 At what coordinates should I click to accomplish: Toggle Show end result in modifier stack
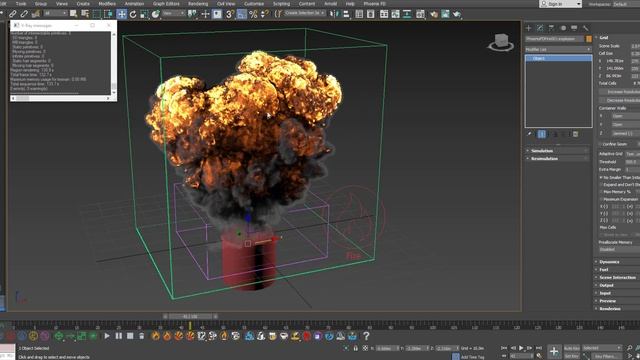coord(542,134)
